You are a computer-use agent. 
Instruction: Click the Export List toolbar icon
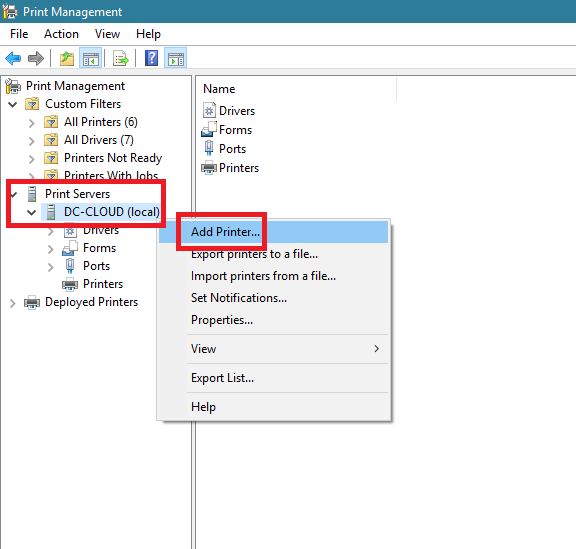point(120,58)
